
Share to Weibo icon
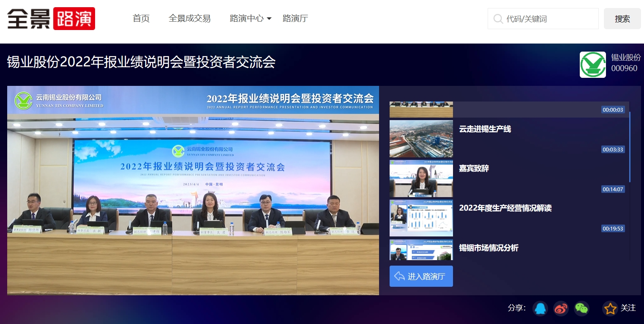(x=561, y=308)
